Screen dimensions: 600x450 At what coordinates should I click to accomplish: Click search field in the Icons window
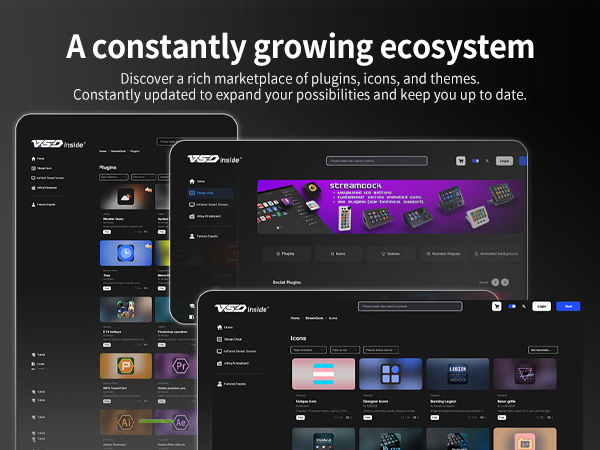click(x=410, y=306)
